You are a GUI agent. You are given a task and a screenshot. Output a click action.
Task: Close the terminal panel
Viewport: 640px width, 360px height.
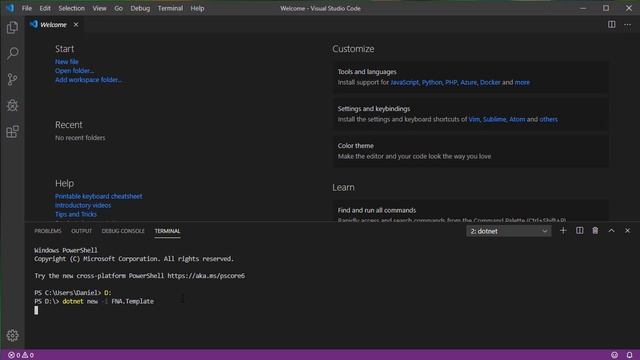(x=627, y=231)
